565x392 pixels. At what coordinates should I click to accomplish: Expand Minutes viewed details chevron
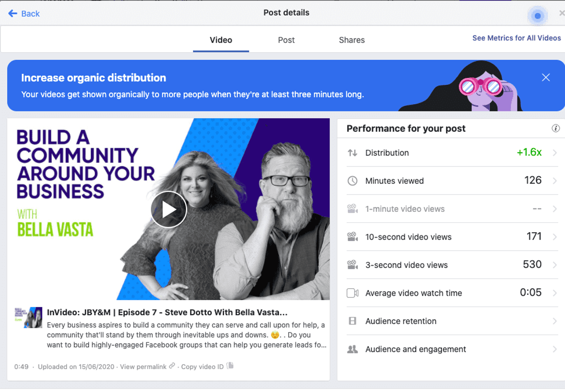pyautogui.click(x=555, y=181)
